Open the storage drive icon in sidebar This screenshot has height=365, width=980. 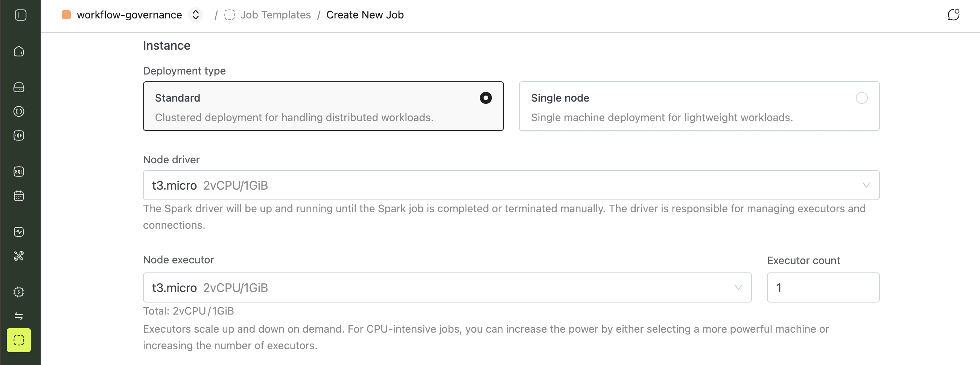coord(19,87)
